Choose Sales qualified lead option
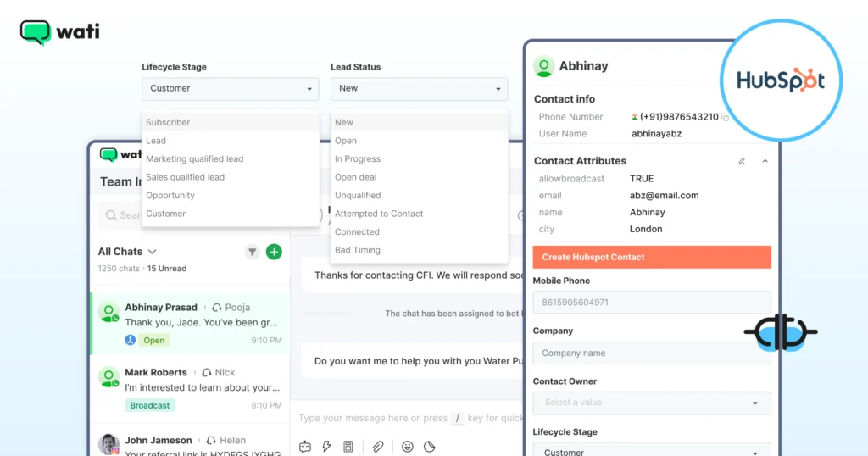The height and width of the screenshot is (456, 868). click(x=231, y=177)
